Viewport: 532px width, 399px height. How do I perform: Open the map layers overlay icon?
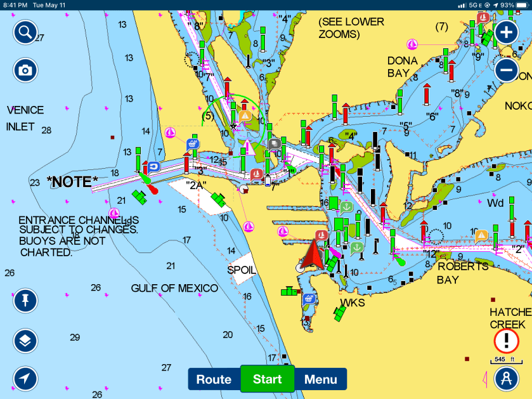[25, 341]
